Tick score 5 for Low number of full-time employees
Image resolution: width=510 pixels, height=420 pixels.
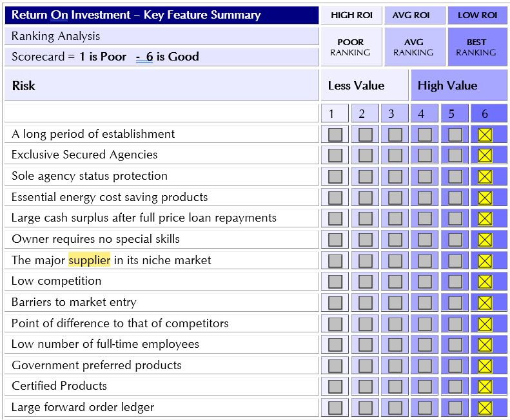pyautogui.click(x=455, y=345)
